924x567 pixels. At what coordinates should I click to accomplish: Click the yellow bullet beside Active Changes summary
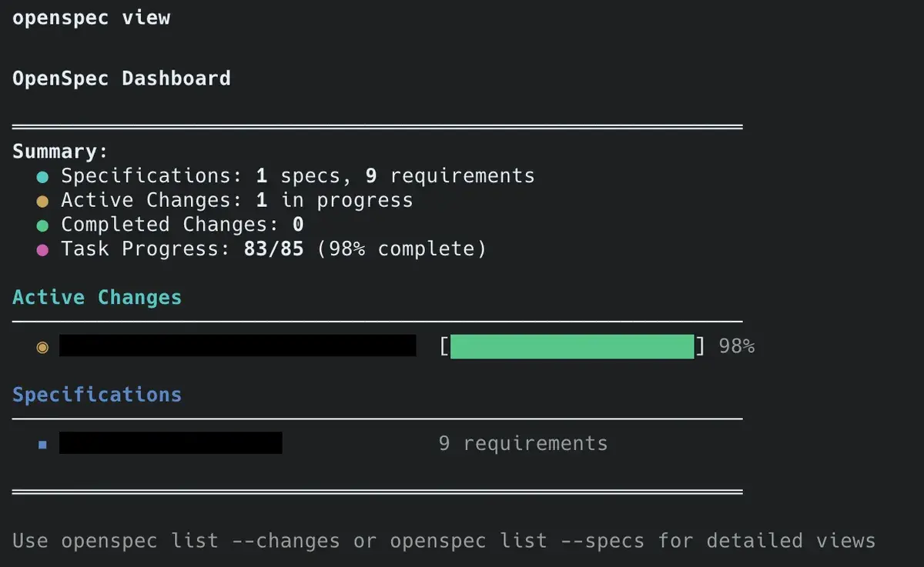[43, 202]
